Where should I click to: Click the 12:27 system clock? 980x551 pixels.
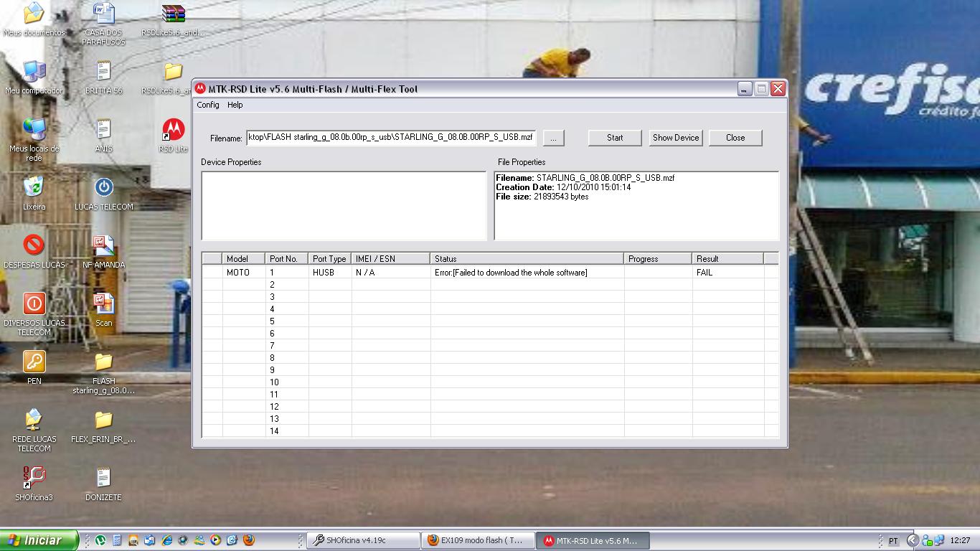(x=960, y=541)
